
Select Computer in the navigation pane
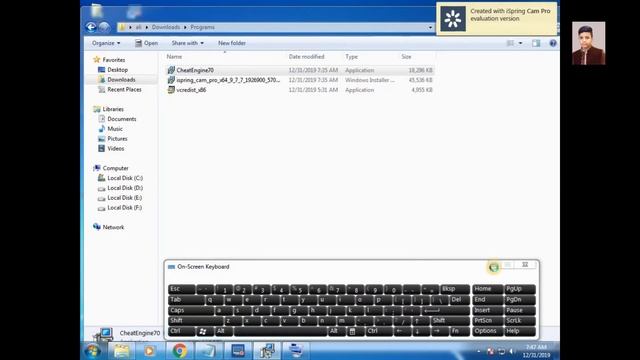pos(116,168)
